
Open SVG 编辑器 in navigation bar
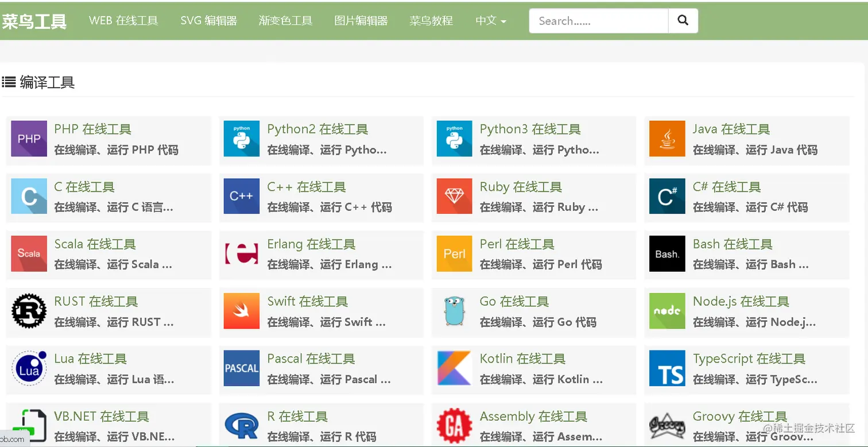tap(209, 21)
